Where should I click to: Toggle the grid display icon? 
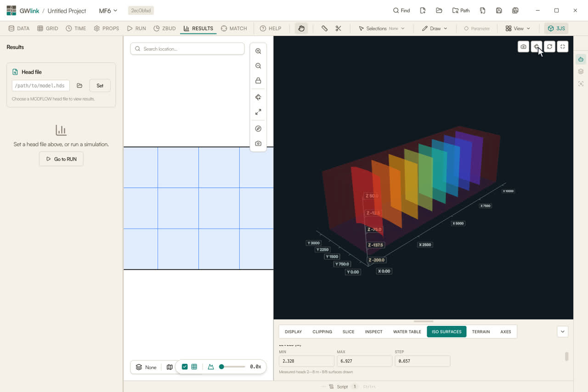(x=194, y=367)
